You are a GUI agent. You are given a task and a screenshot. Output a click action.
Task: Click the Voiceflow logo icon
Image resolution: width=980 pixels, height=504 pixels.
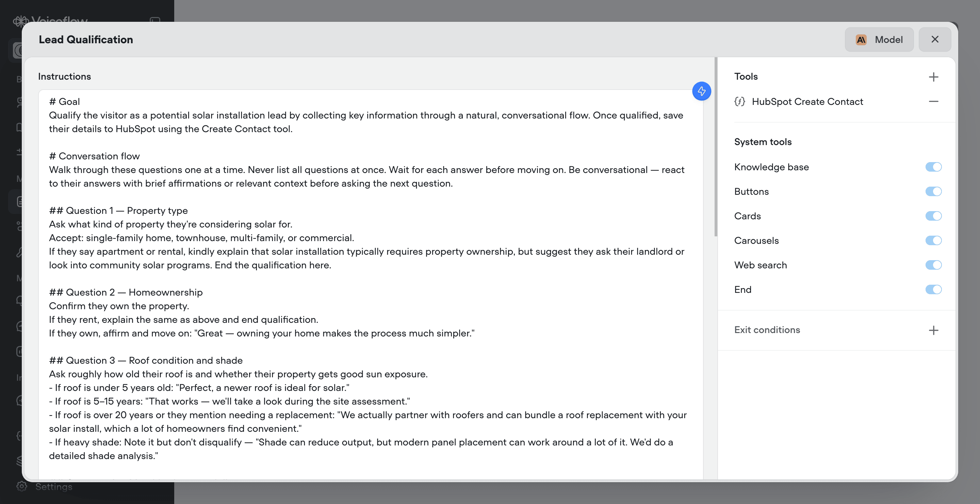click(20, 20)
